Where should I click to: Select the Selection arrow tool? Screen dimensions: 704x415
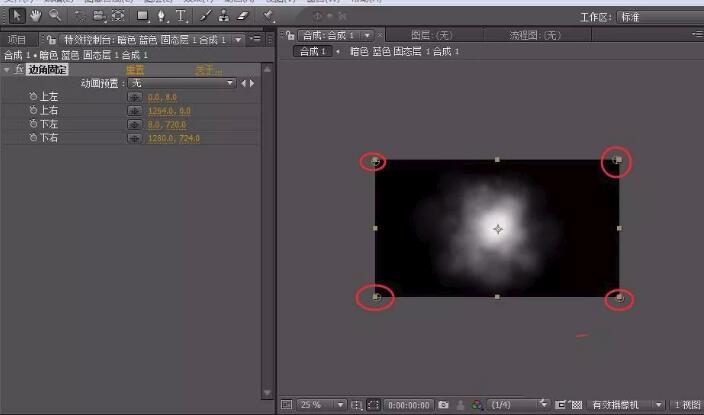click(16, 15)
